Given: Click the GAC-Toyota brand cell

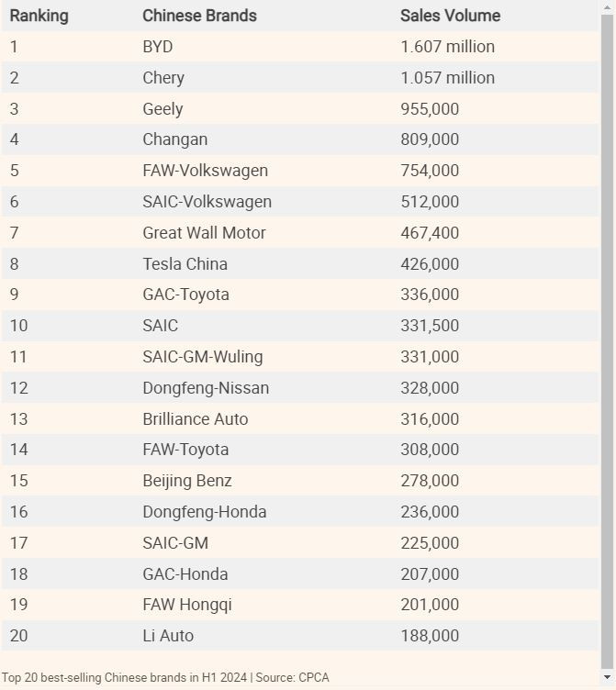Looking at the screenshot, I should coord(185,295).
